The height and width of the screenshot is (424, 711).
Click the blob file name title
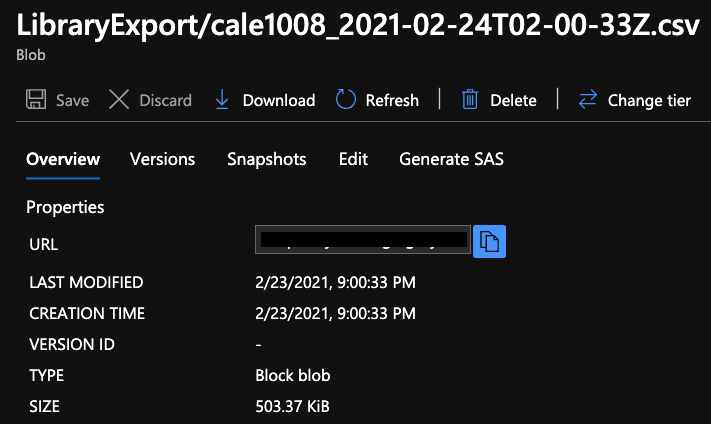point(358,25)
